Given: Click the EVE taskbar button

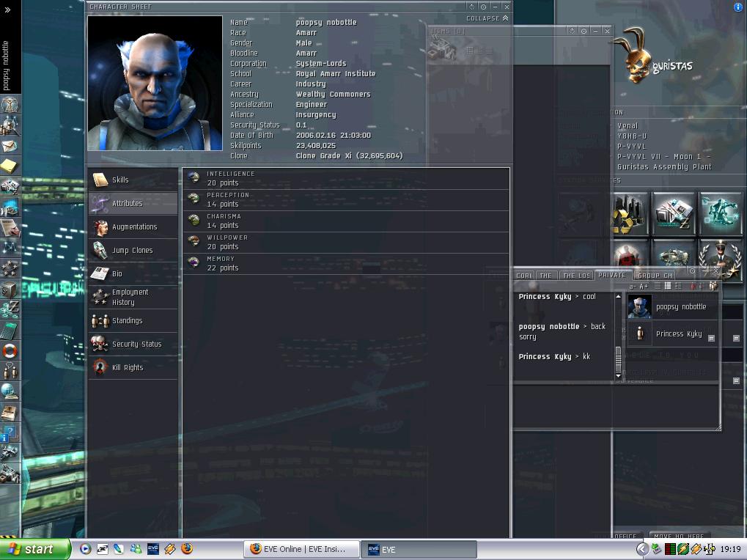Looking at the screenshot, I should pyautogui.click(x=419, y=549).
